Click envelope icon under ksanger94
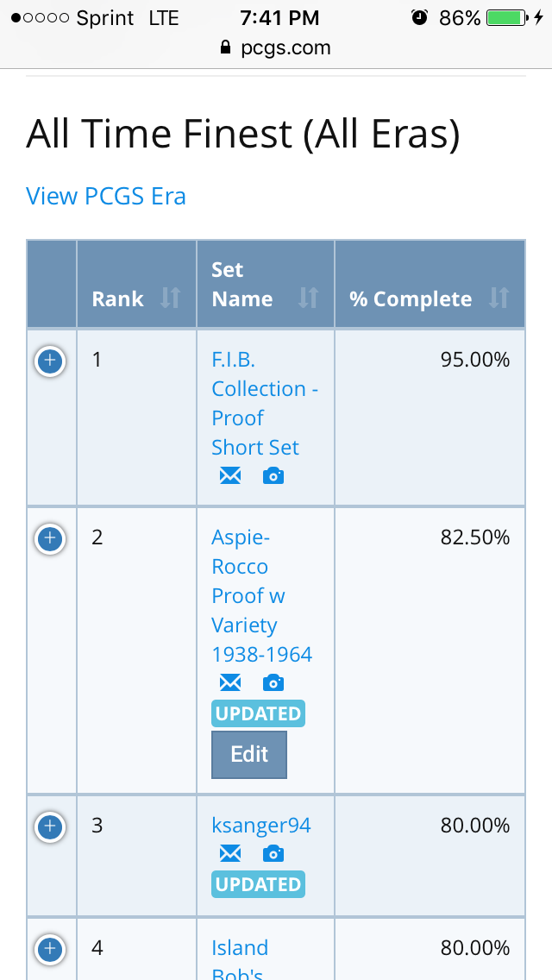The image size is (552, 980). [x=230, y=854]
